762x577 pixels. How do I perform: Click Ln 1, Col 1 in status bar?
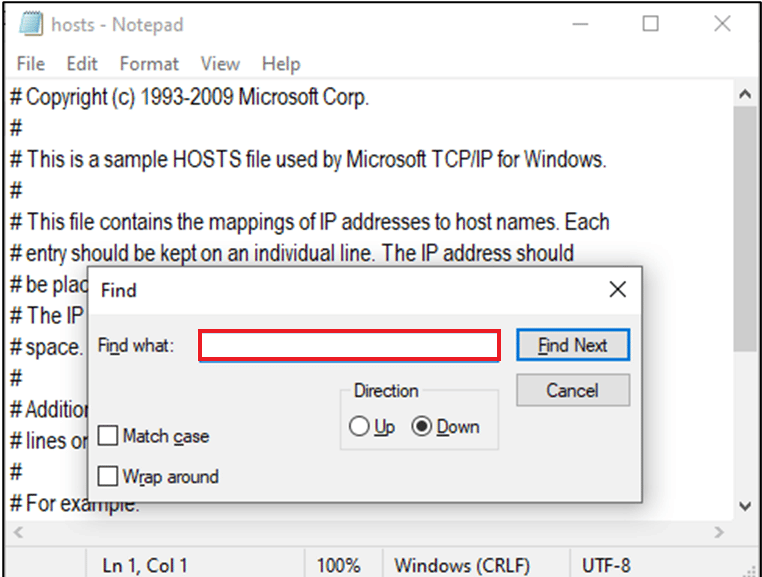(x=145, y=565)
